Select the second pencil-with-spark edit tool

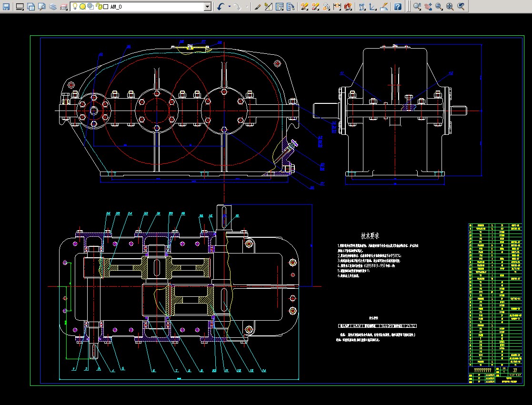[315, 7]
